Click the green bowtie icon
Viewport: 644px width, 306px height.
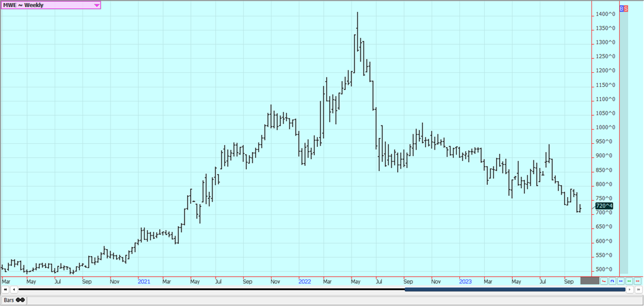[629, 281]
